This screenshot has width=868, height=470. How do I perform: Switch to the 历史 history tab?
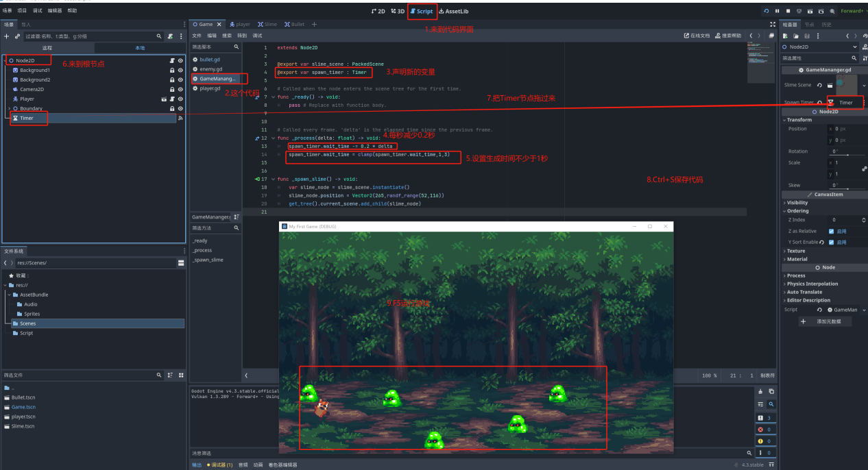(x=826, y=24)
